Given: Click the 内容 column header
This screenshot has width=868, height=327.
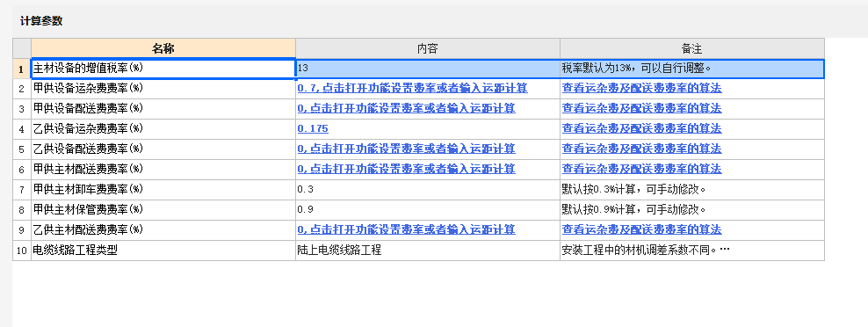Looking at the screenshot, I should (427, 48).
